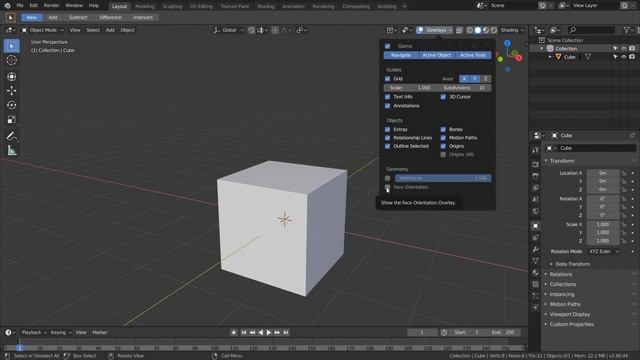Viewport: 640px width, 360px height.
Task: Expand the Custom Properties panel
Action: tap(571, 324)
